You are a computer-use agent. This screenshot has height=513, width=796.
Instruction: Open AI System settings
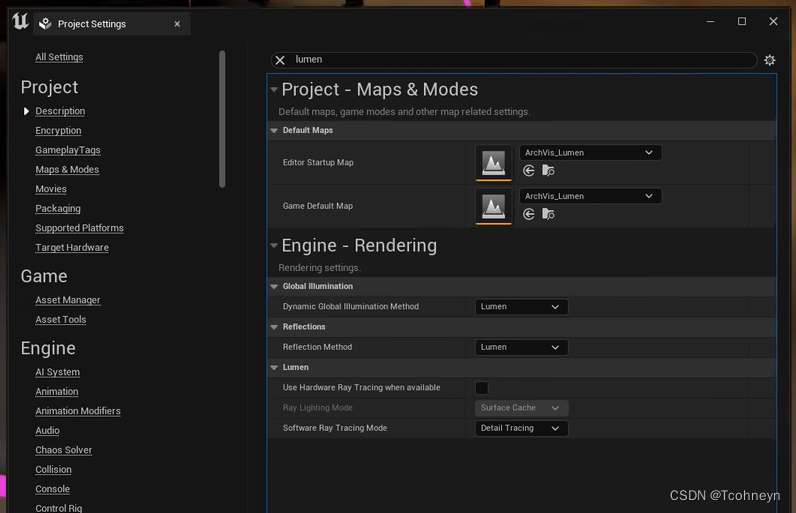[x=57, y=372]
